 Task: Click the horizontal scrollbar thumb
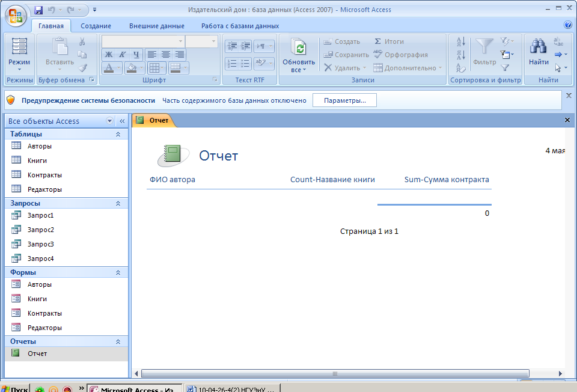tap(335, 373)
